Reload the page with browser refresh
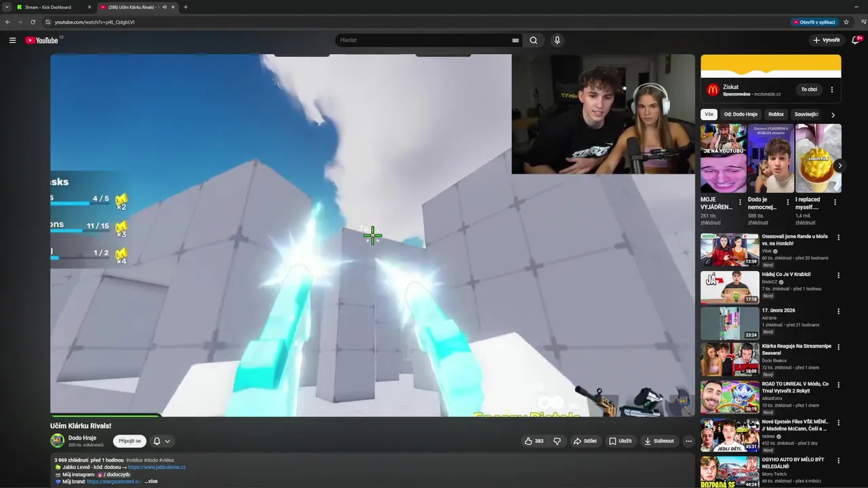868x488 pixels. click(x=33, y=22)
